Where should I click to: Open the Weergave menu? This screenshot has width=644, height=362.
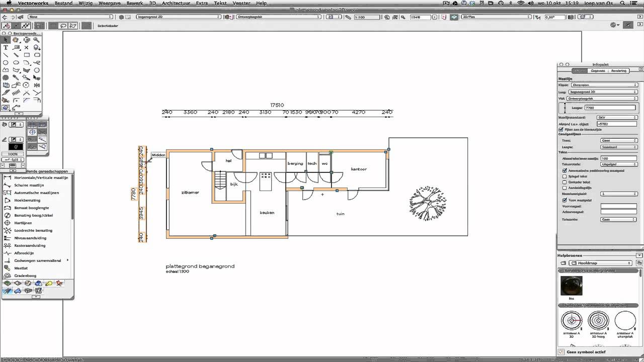[109, 3]
